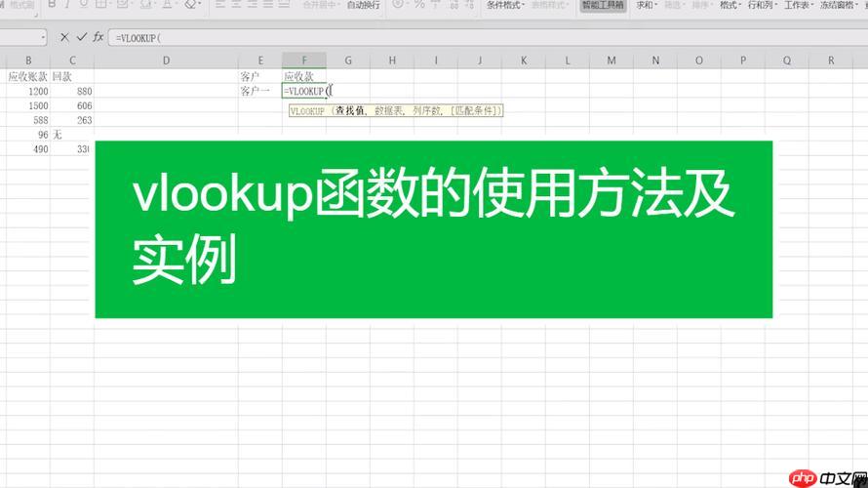
Task: Select column R header
Action: coord(831,61)
